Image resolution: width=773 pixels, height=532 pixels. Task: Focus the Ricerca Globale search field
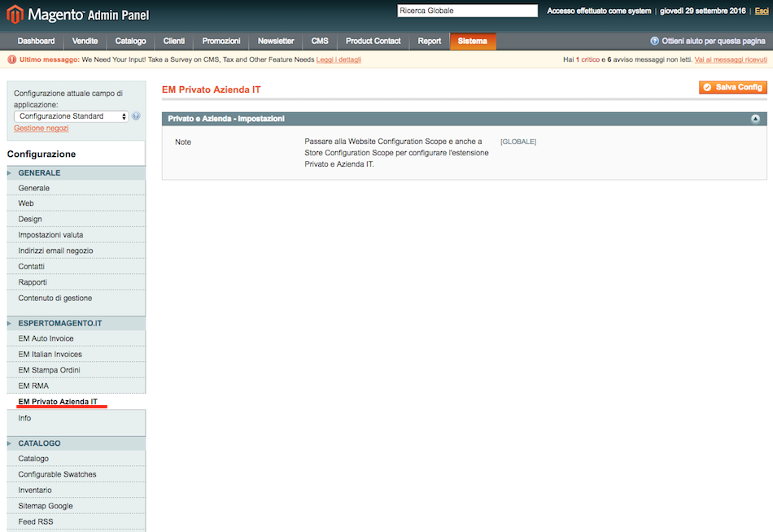[467, 11]
